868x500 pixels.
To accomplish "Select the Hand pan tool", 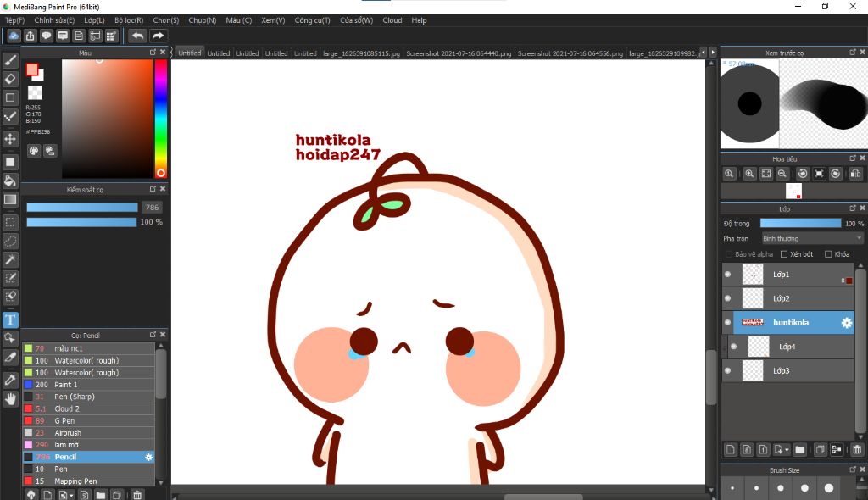I will (x=10, y=398).
